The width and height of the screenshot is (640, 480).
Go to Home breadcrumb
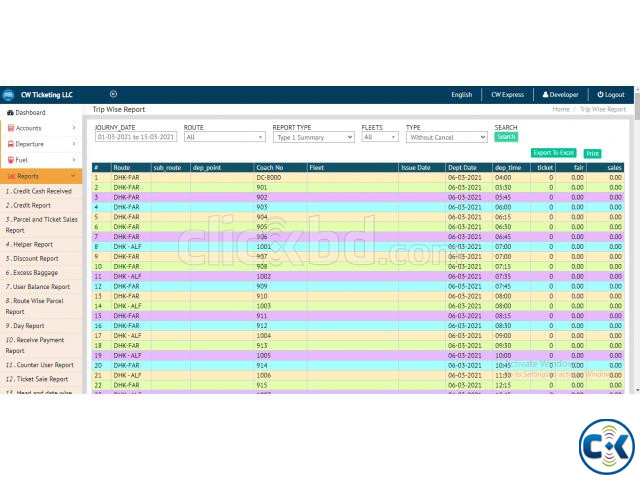(x=561, y=109)
